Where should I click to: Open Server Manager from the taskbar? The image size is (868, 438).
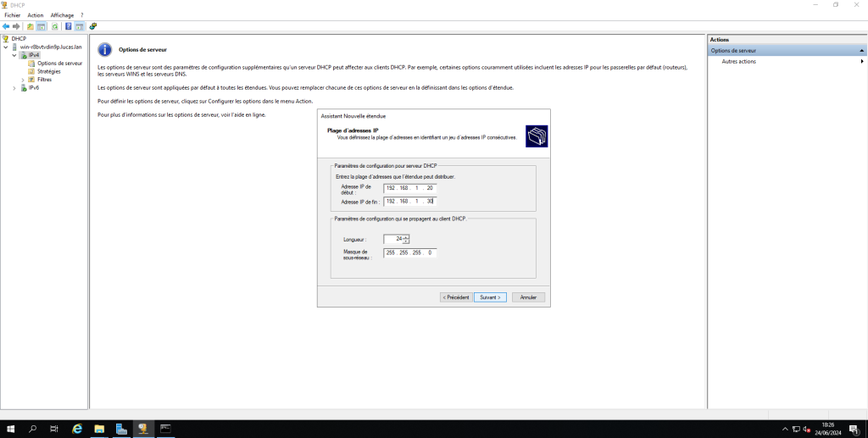point(121,429)
